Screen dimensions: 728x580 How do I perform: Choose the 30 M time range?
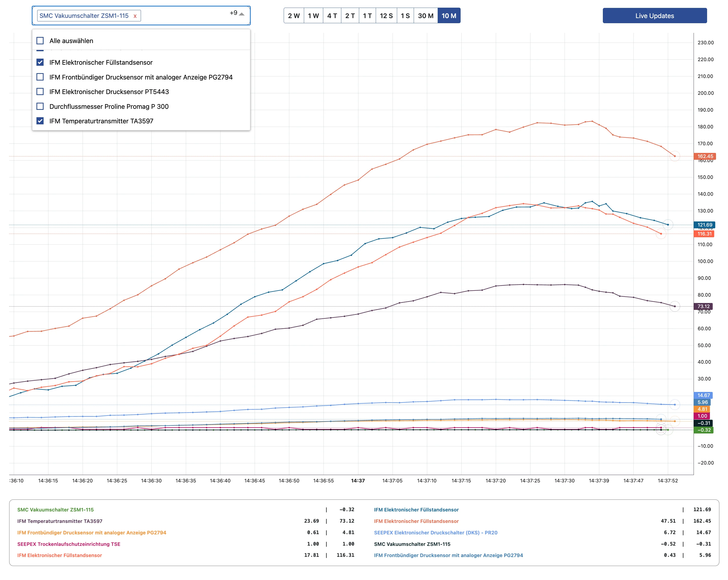[425, 16]
